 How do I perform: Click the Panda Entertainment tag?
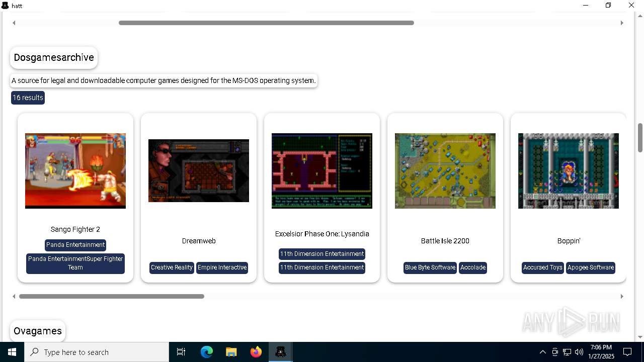pos(75,245)
